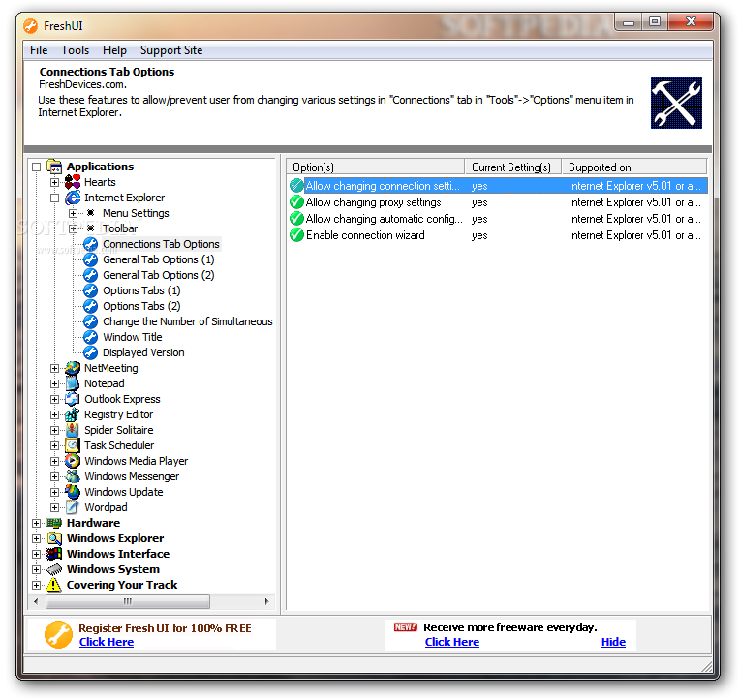Click the orange register wrench icon

[58, 634]
